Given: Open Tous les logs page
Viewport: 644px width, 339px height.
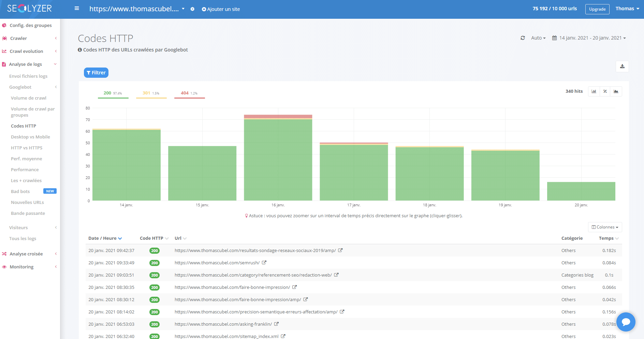Looking at the screenshot, I should 23,238.
